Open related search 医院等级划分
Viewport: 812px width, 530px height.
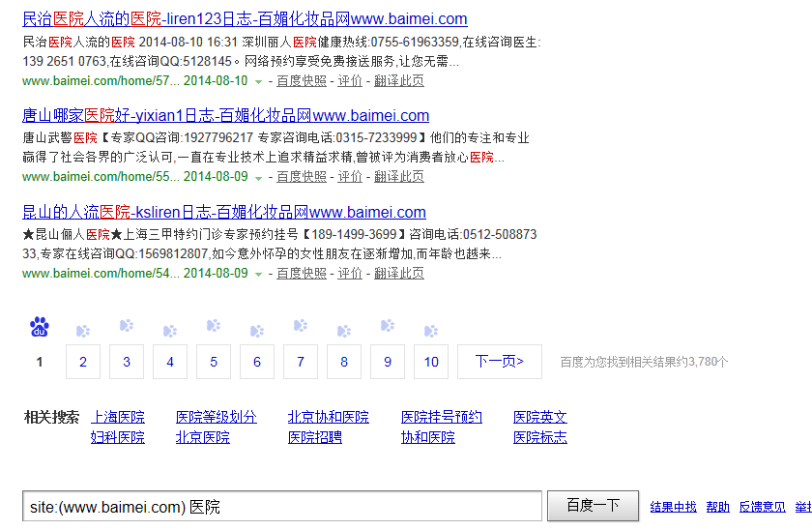(x=216, y=417)
